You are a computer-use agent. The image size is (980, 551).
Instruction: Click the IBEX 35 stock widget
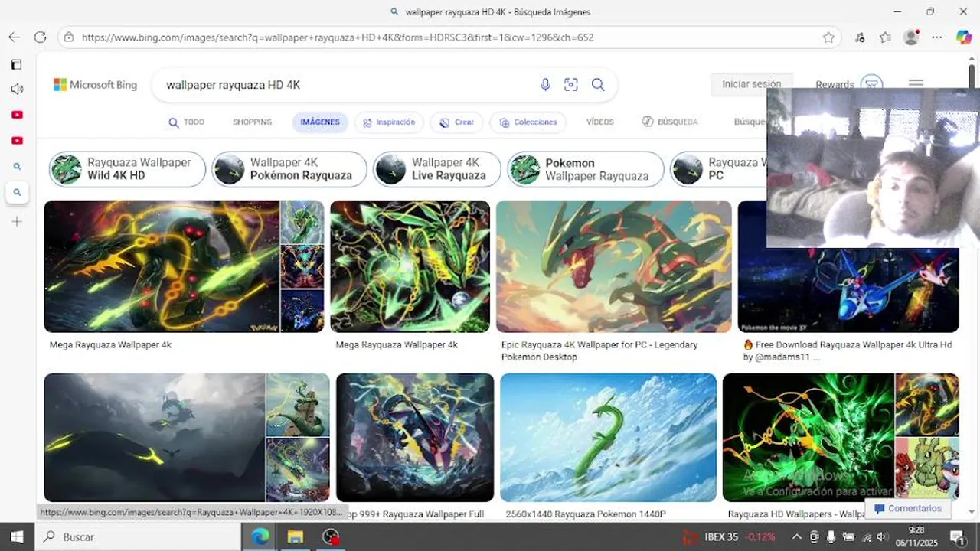point(730,536)
